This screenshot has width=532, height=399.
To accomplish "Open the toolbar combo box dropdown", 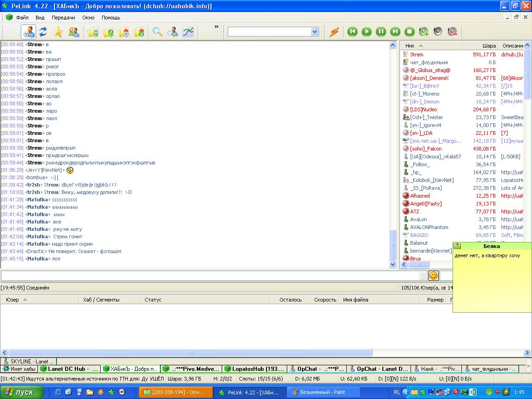I will (314, 32).
